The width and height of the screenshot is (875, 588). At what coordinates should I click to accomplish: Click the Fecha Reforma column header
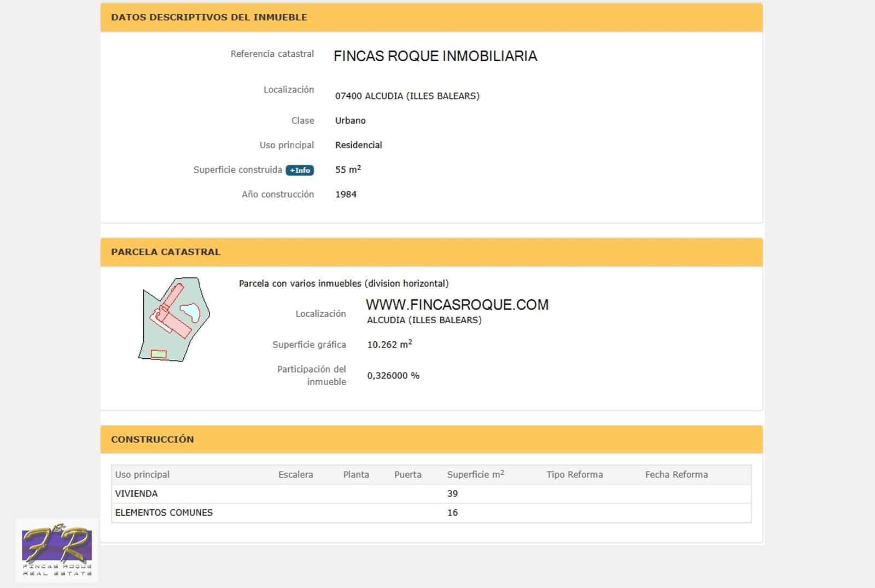tap(676, 475)
